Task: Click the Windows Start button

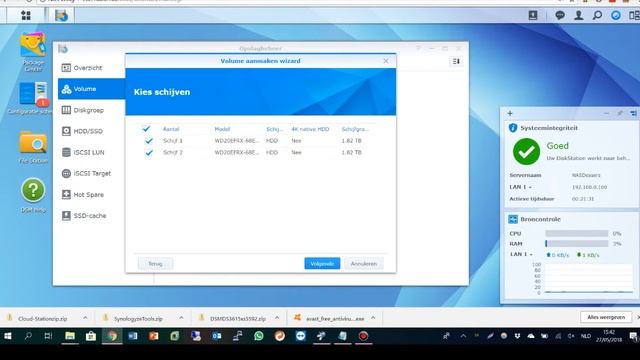Action: [x=7, y=336]
